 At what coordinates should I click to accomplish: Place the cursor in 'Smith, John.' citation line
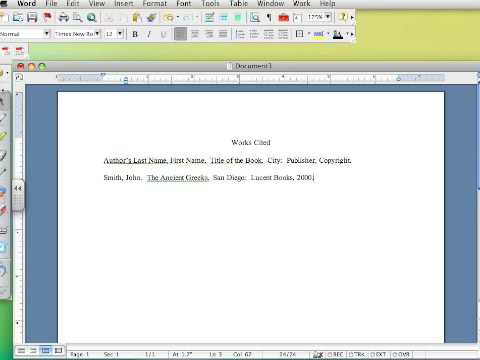pos(208,178)
